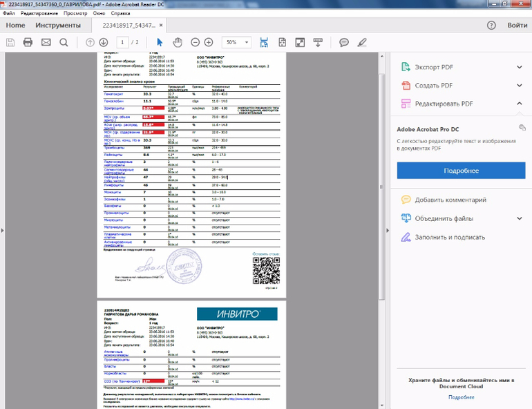Select the Highlight text pen tool
This screenshot has width=532, height=409.
point(361,42)
